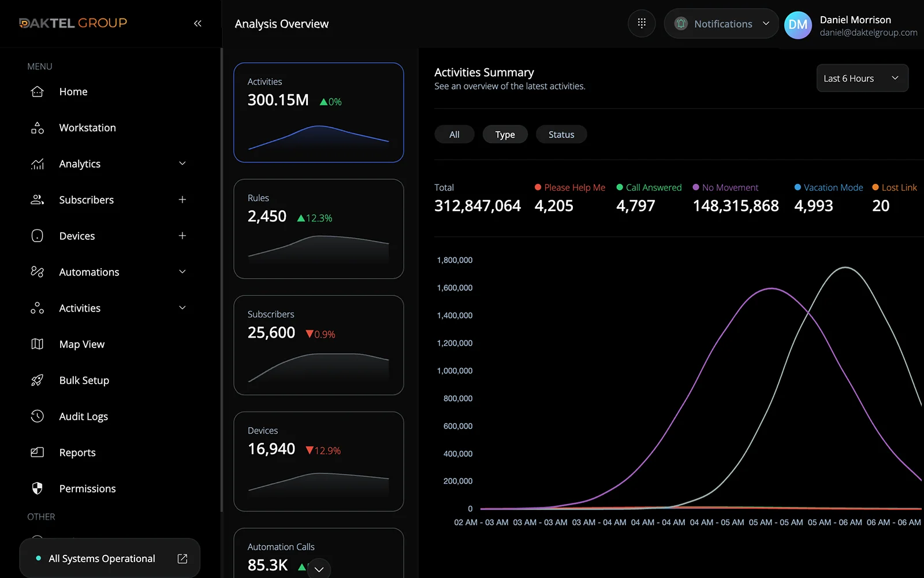Click the Automations icon
Screen dimensions: 924x578
pyautogui.click(x=38, y=272)
